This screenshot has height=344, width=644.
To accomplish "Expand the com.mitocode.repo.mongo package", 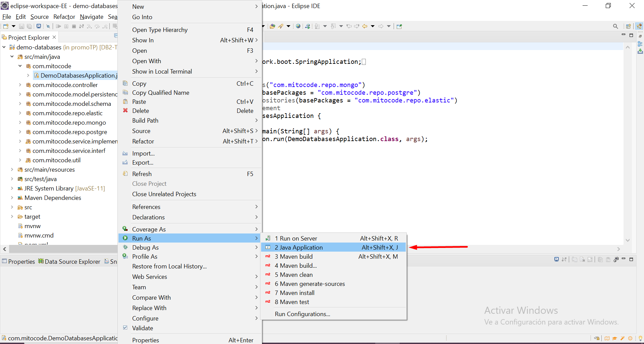I will (20, 122).
